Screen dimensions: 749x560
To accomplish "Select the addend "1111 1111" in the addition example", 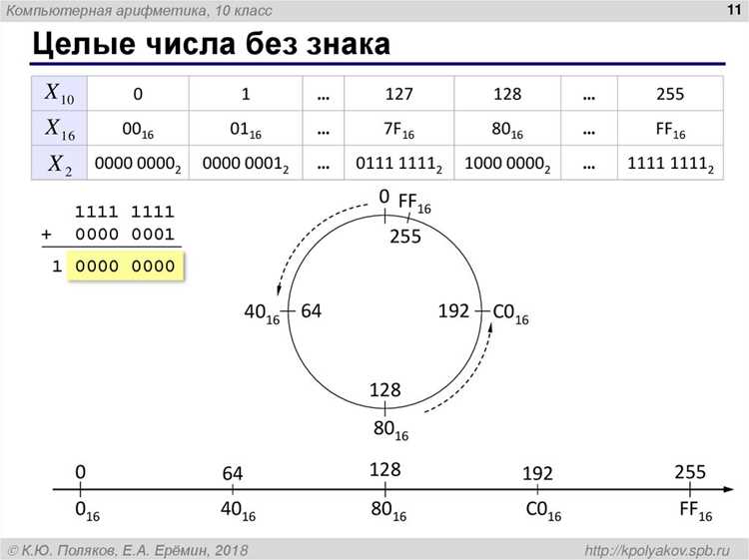I will click(125, 212).
